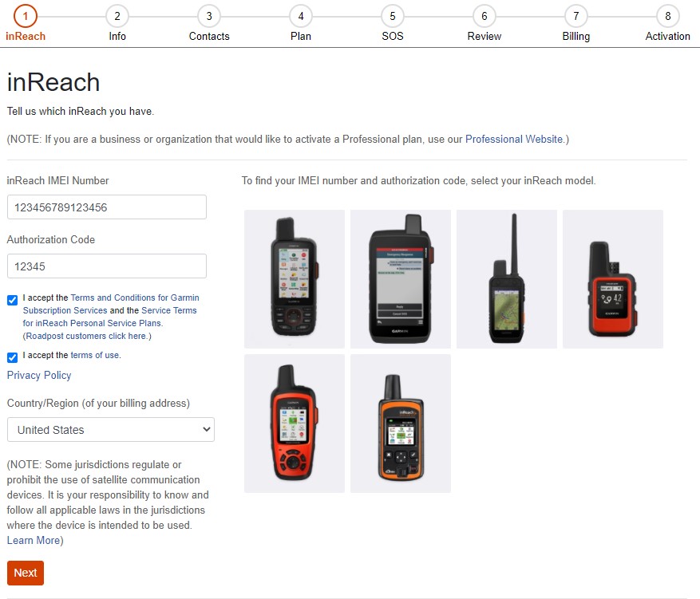Viewport: 700px width, 599px height.
Task: Choose the red-orange inReach Explorer device image
Action: [295, 423]
